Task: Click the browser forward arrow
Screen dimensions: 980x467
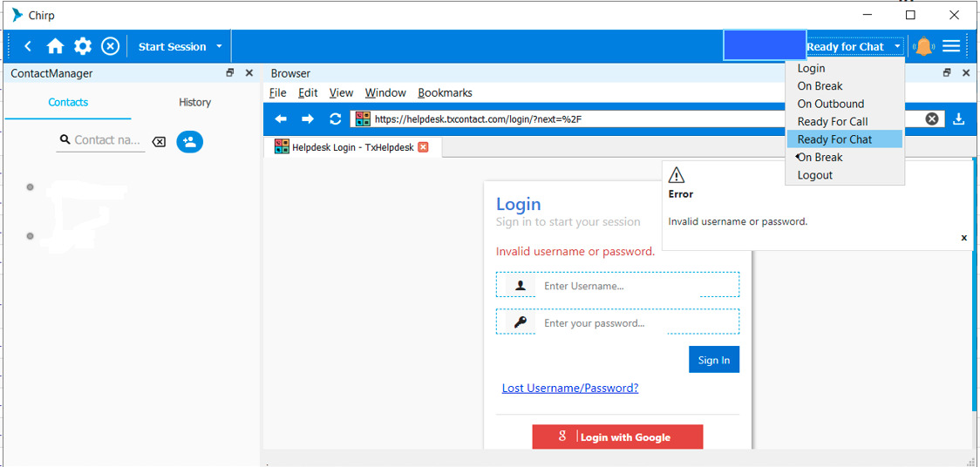Action: coord(308,119)
